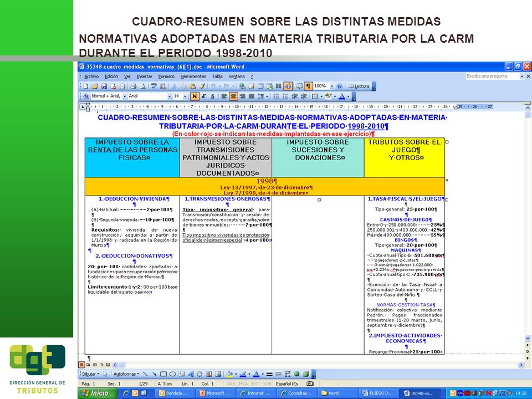Select the Rectangle drawing tool

pyautogui.click(x=163, y=374)
